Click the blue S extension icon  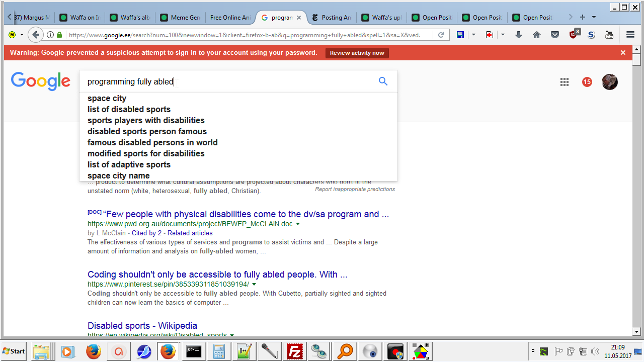coord(591,35)
